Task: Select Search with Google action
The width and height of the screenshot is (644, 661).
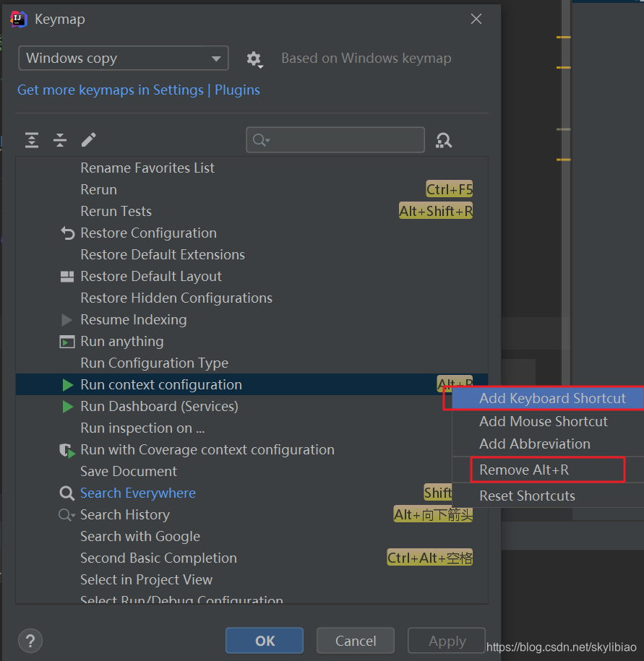Action: pyautogui.click(x=252, y=537)
